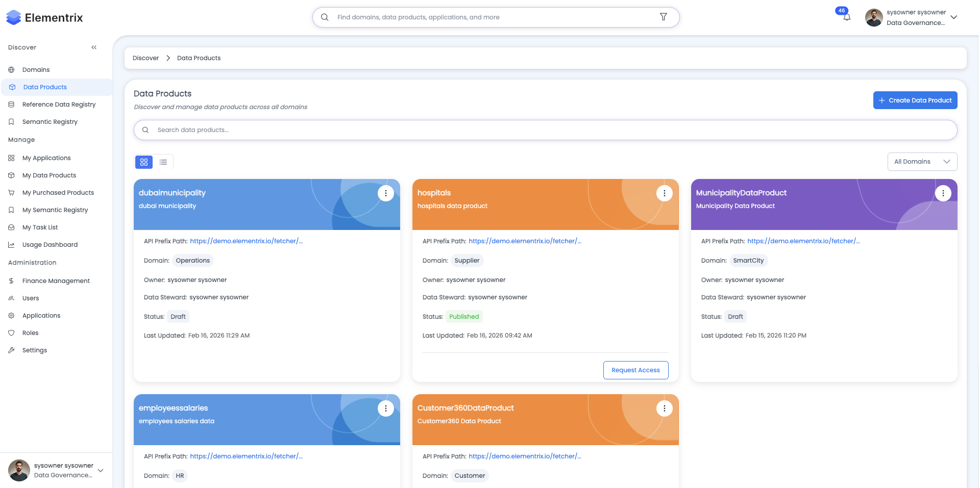
Task: Open the kebab menu on hospitals card
Action: point(664,193)
